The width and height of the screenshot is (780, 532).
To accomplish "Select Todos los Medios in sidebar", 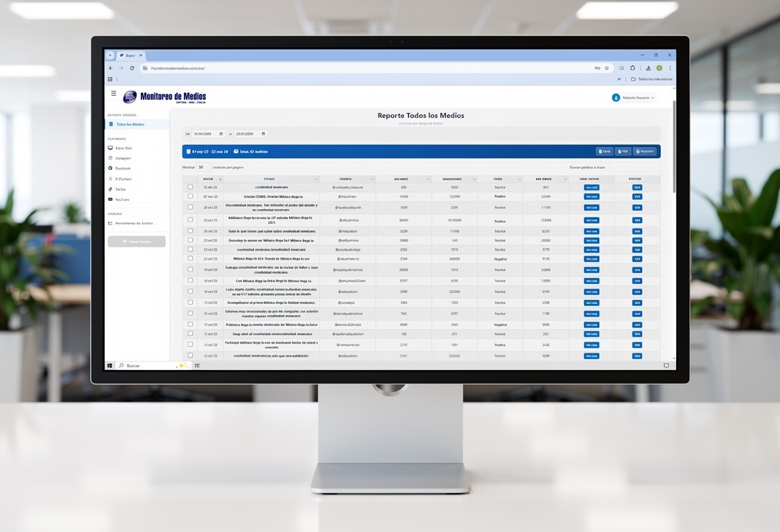I will [x=130, y=124].
